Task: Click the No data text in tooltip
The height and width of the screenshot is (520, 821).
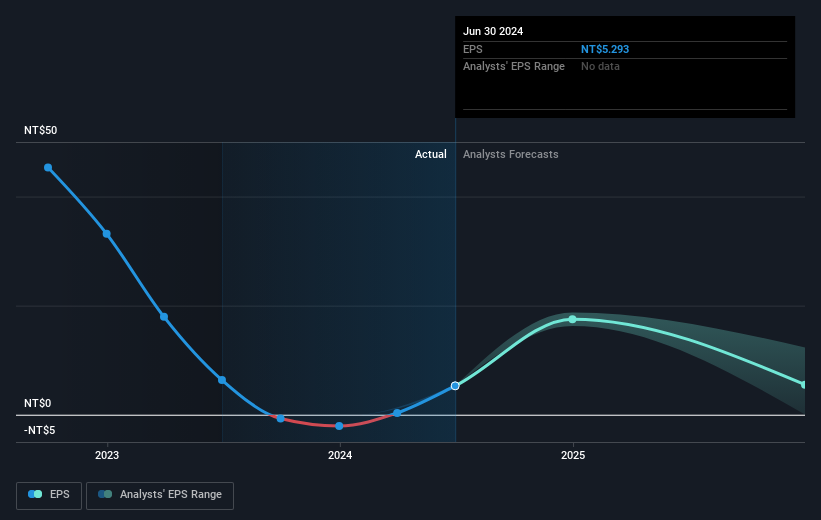Action: (600, 67)
